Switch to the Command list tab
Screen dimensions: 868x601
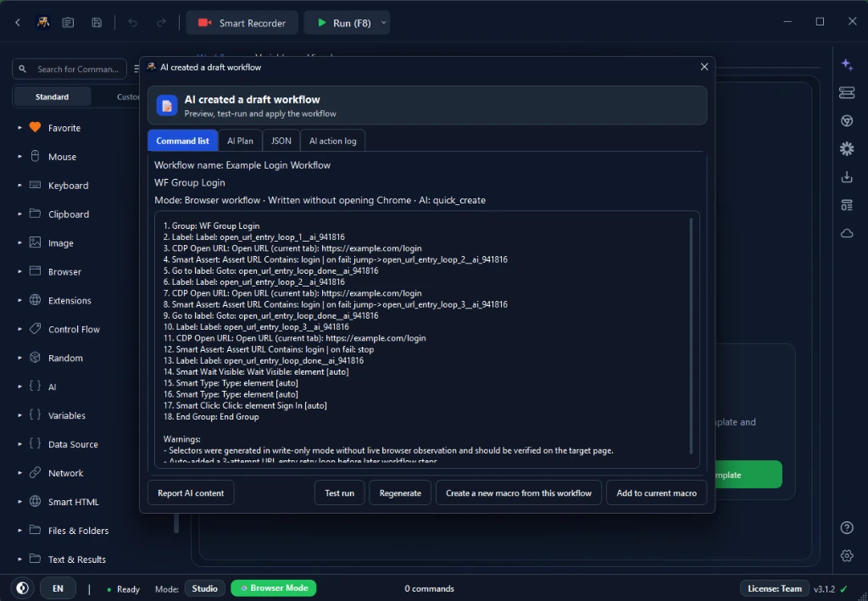tap(183, 141)
